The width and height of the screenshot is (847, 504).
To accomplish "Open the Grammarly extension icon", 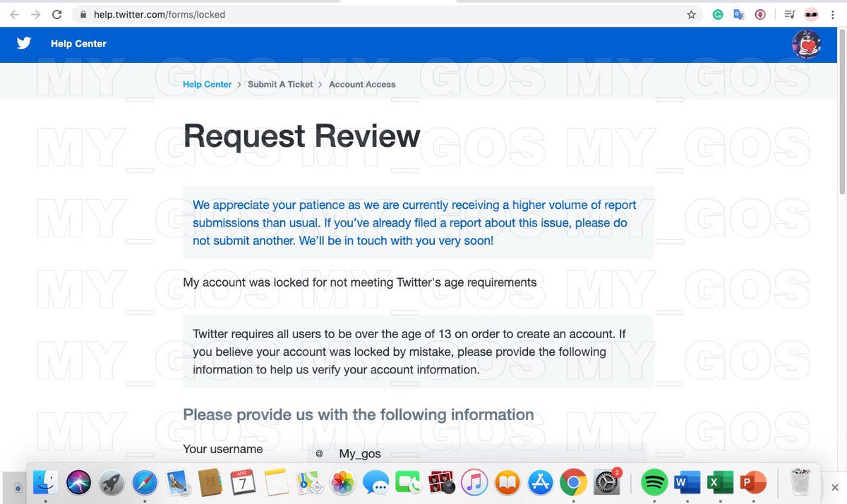I will [718, 14].
